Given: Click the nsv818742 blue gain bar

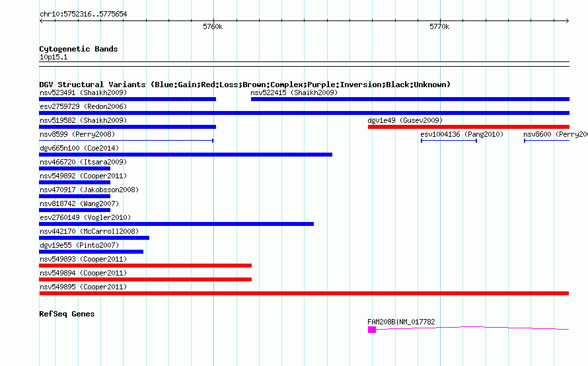Looking at the screenshot, I should tap(75, 210).
